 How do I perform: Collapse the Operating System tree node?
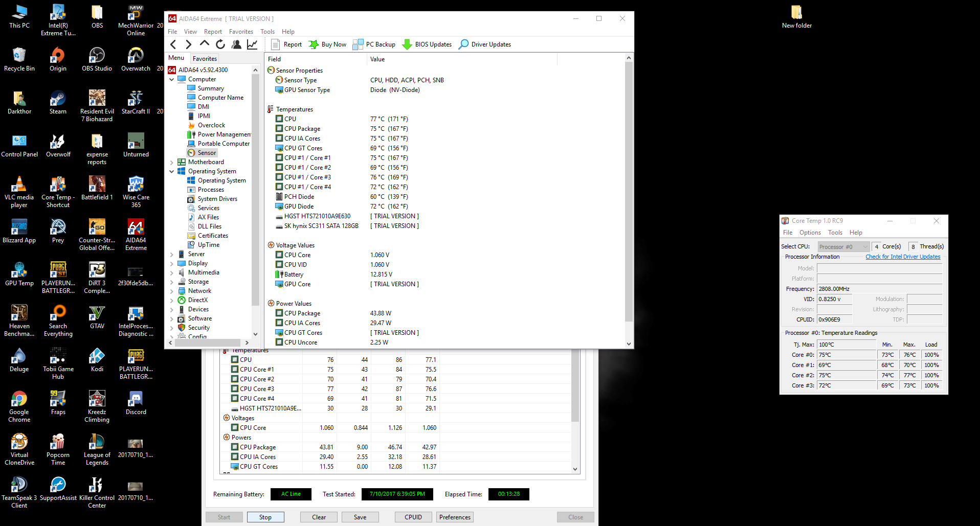pyautogui.click(x=172, y=171)
